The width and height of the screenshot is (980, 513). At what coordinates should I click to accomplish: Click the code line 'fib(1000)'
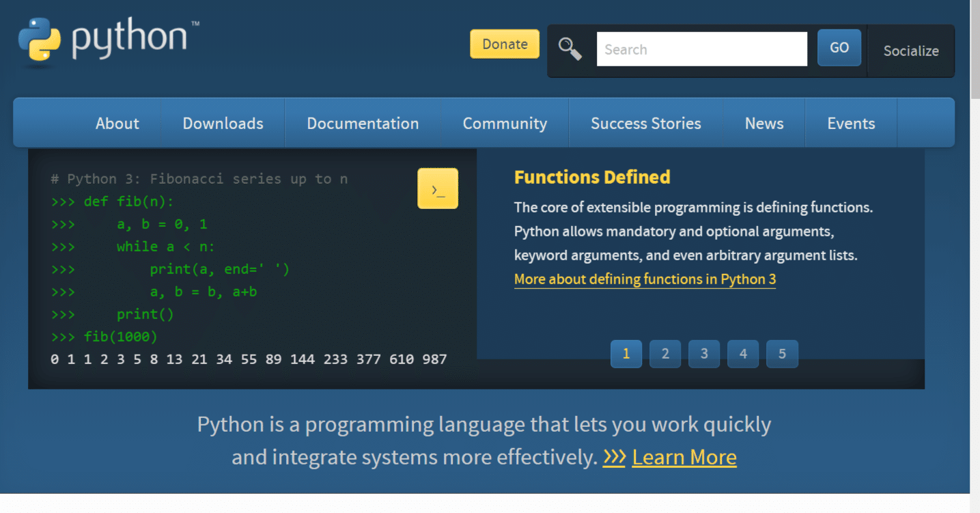(x=121, y=337)
